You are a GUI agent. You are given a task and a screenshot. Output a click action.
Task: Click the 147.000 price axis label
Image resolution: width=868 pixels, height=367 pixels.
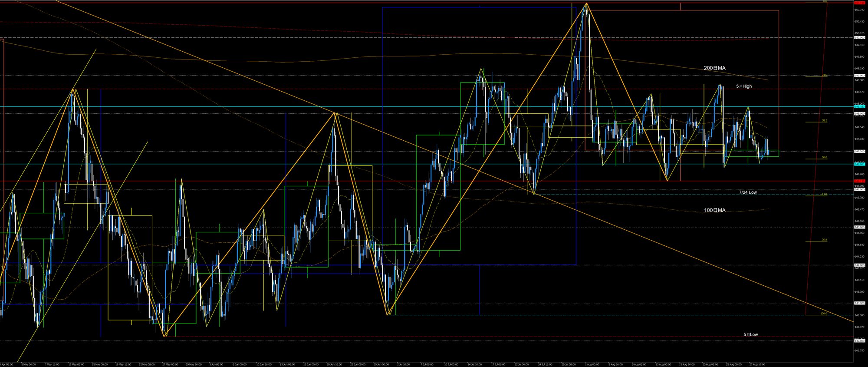pos(859,151)
